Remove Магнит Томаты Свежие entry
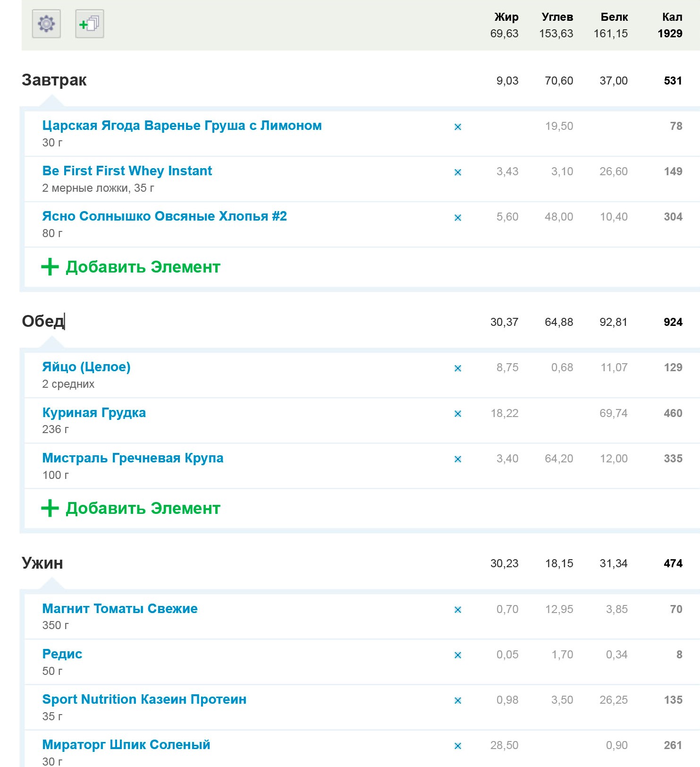Image resolution: width=700 pixels, height=767 pixels. [x=457, y=609]
